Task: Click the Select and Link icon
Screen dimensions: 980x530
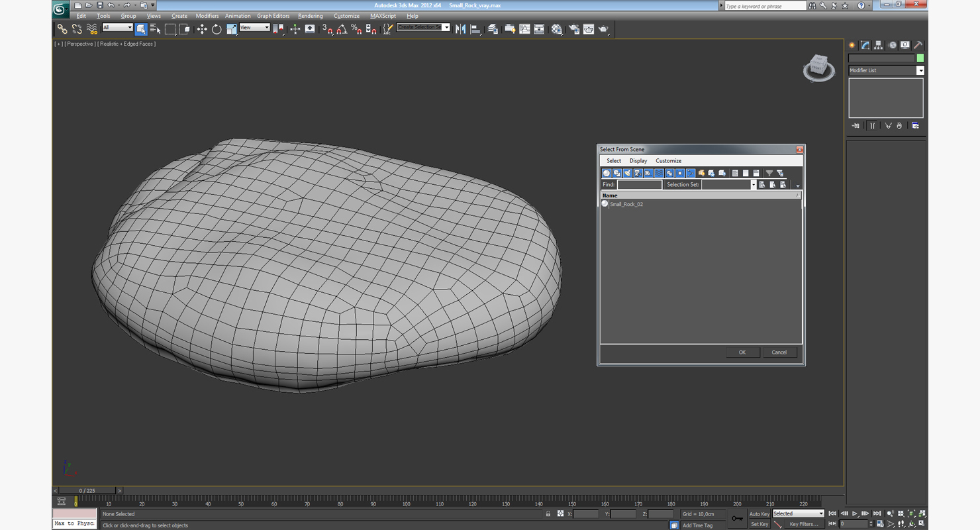Action: click(62, 29)
